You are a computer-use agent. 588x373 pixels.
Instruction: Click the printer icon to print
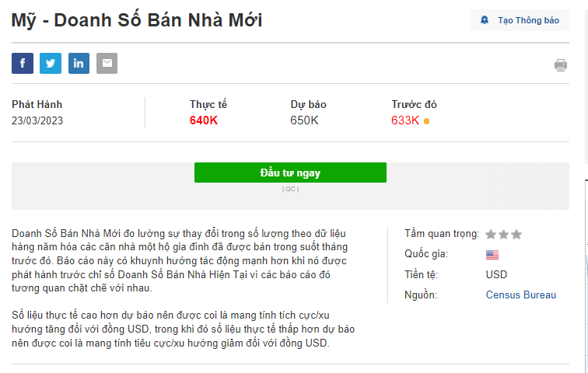(561, 65)
